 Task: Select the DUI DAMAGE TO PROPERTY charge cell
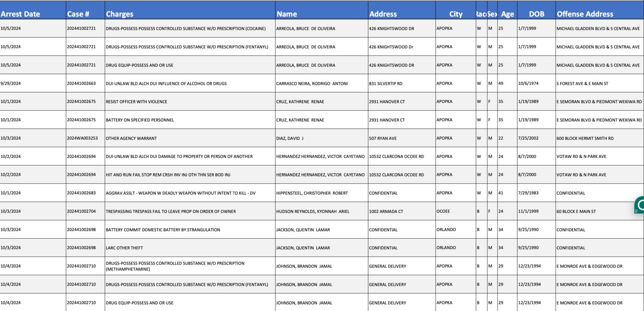coord(190,156)
